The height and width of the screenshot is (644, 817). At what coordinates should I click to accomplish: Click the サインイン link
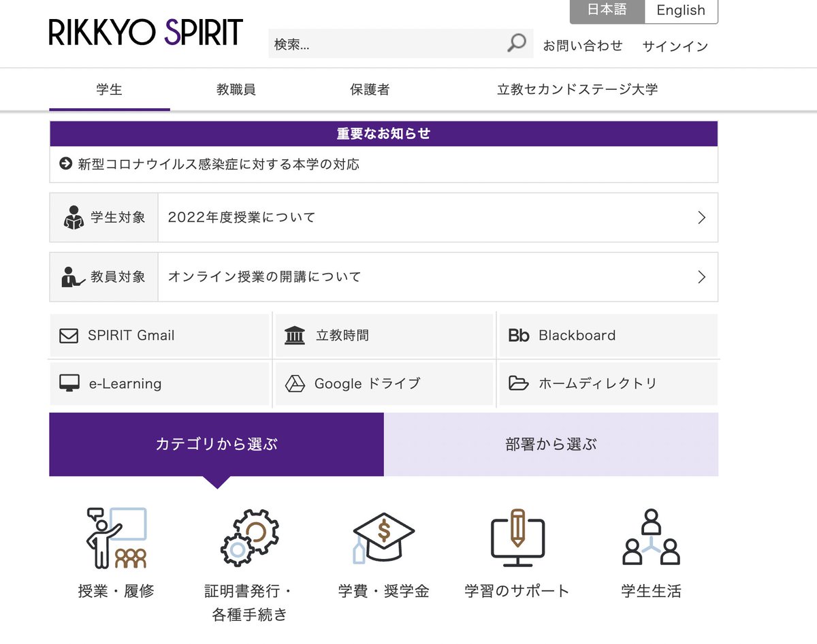675,46
